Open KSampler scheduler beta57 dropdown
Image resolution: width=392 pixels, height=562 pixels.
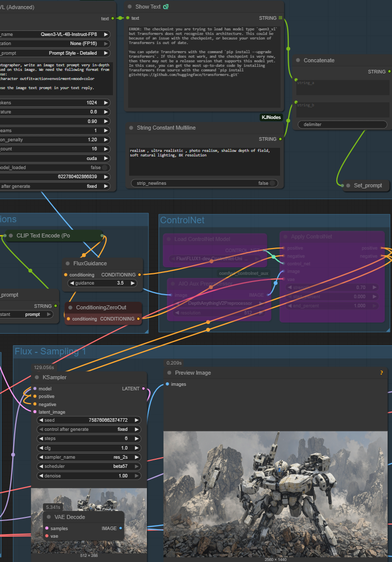pos(89,466)
